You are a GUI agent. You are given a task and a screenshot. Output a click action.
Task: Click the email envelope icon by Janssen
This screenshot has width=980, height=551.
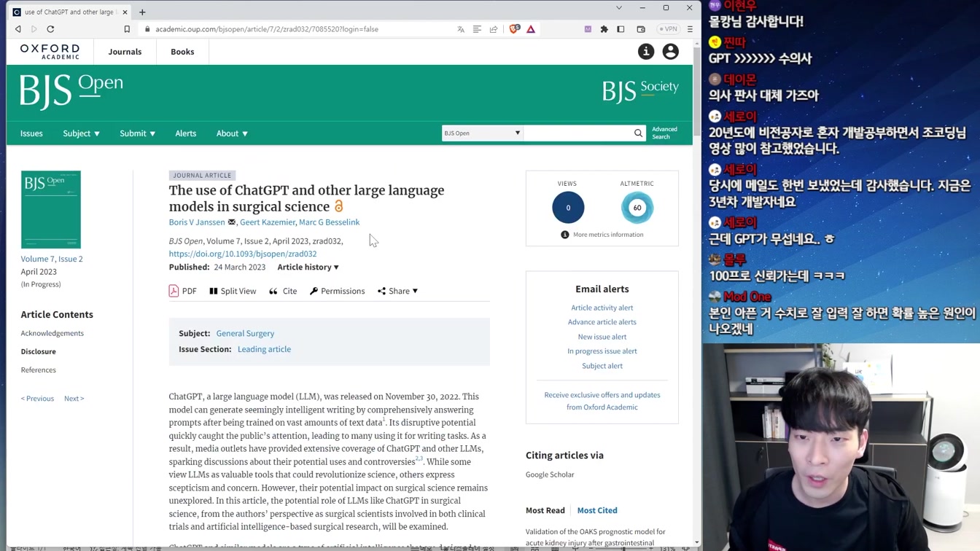[232, 222]
